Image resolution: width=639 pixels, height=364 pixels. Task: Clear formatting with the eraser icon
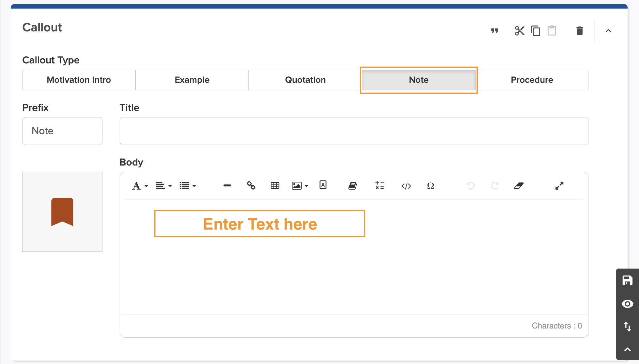coord(519,186)
